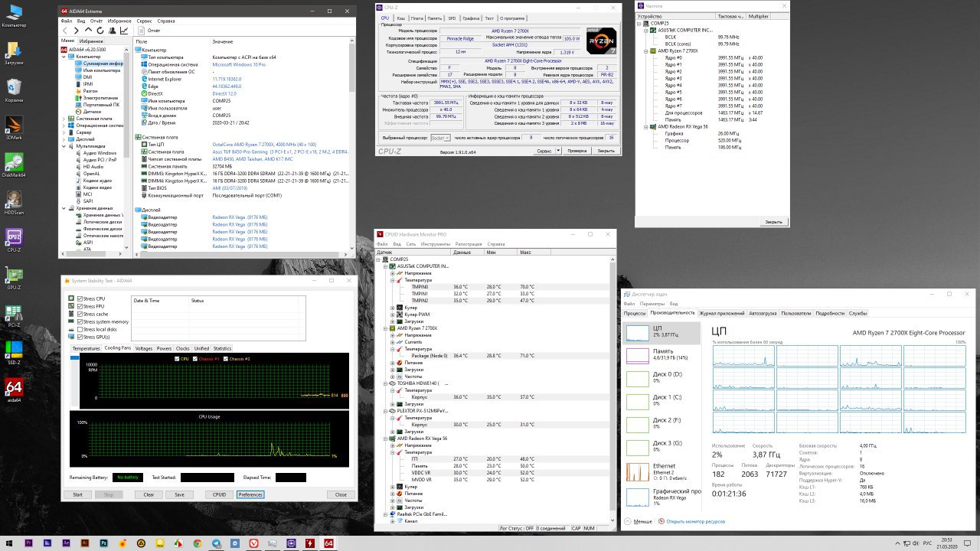This screenshot has height=551, width=980.
Task: Collapse the AMD Radeon RX Vega 56 node in HWMonitor
Action: [387, 439]
